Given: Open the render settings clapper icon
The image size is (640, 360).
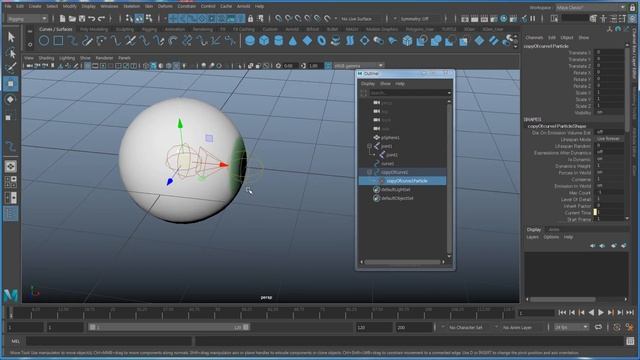Looking at the screenshot, I should (x=494, y=18).
